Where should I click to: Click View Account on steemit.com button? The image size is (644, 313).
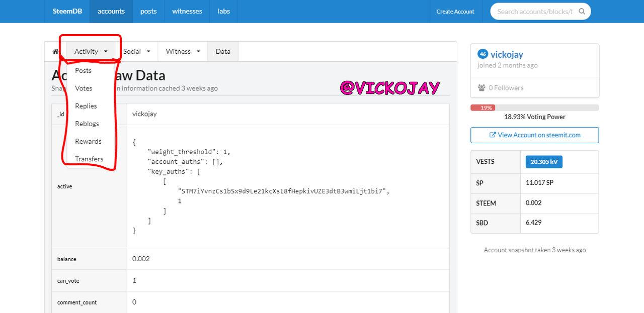coord(535,135)
